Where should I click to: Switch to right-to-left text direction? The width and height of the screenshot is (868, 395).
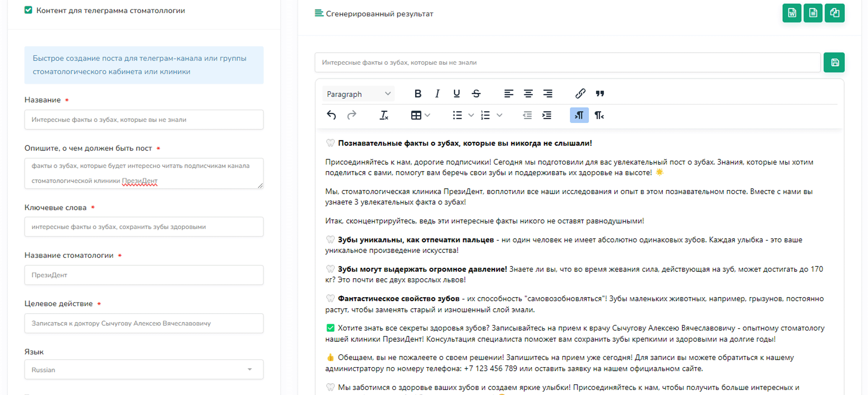599,115
